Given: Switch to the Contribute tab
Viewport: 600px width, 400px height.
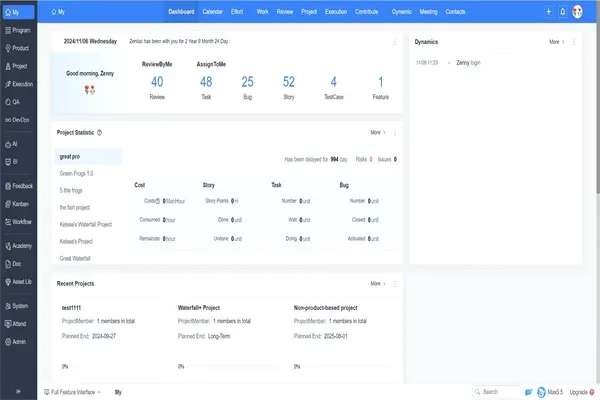Looking at the screenshot, I should [367, 12].
